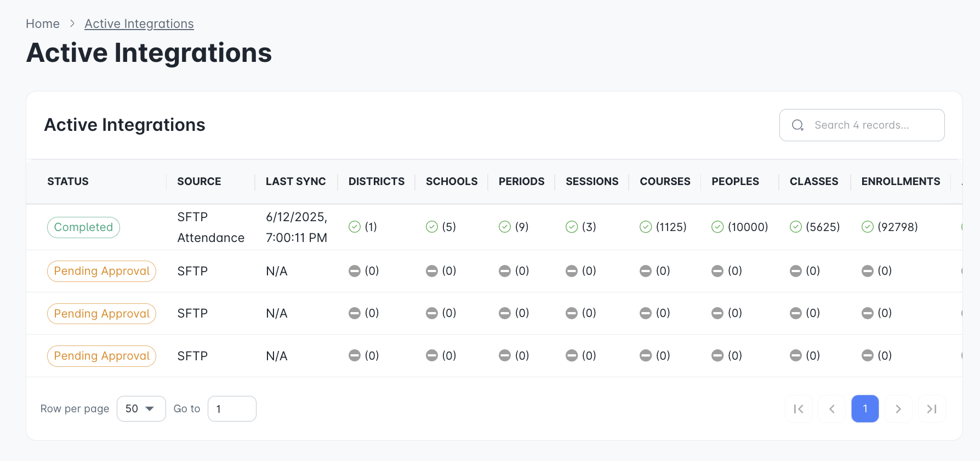Image resolution: width=980 pixels, height=461 pixels.
Task: Sort by the CLASSES column header
Action: [x=814, y=181]
